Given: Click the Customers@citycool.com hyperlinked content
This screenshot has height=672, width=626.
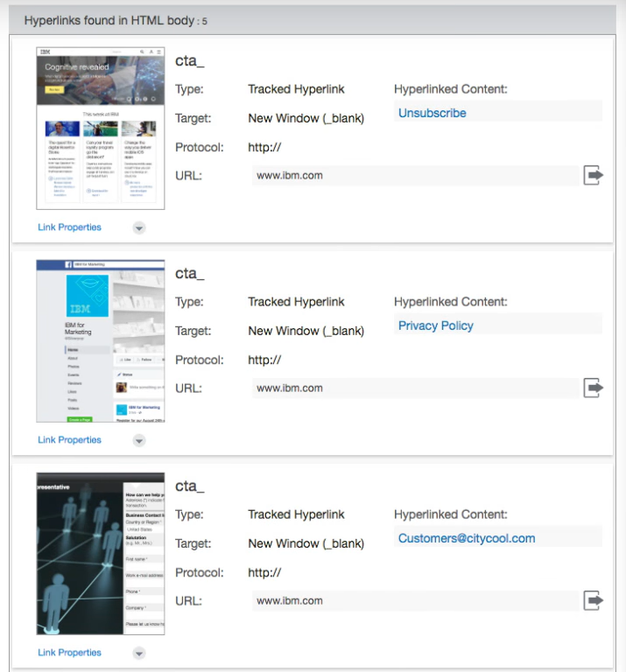Looking at the screenshot, I should click(x=467, y=538).
